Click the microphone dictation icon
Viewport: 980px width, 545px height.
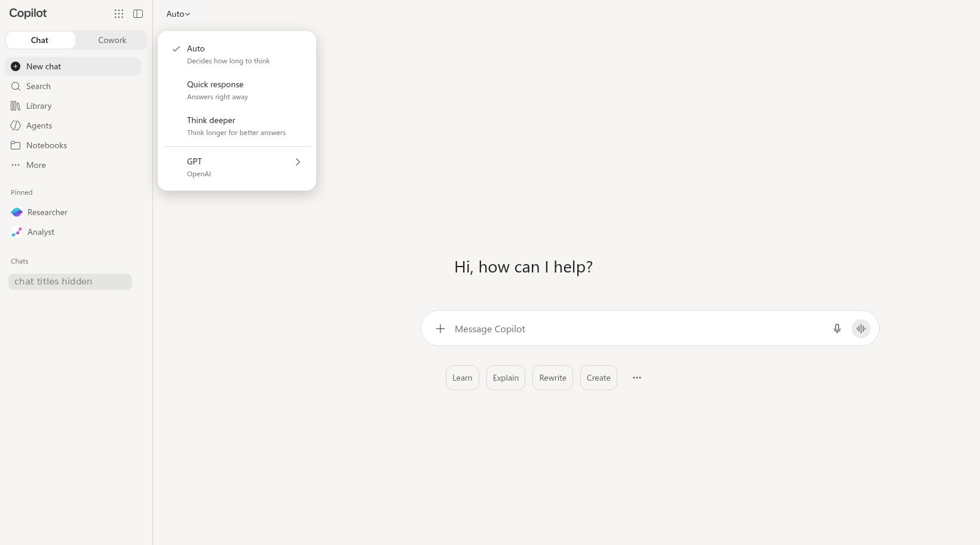click(x=837, y=329)
